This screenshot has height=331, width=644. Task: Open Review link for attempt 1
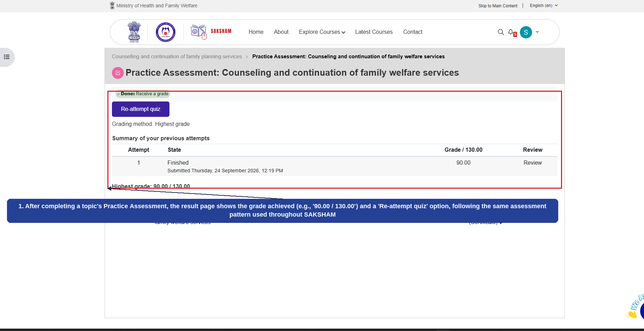tap(532, 163)
